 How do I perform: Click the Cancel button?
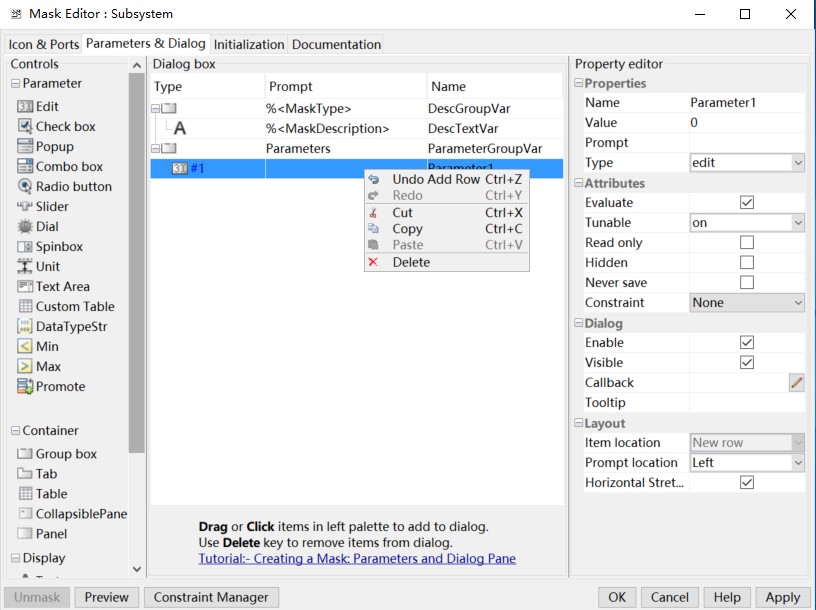(669, 597)
